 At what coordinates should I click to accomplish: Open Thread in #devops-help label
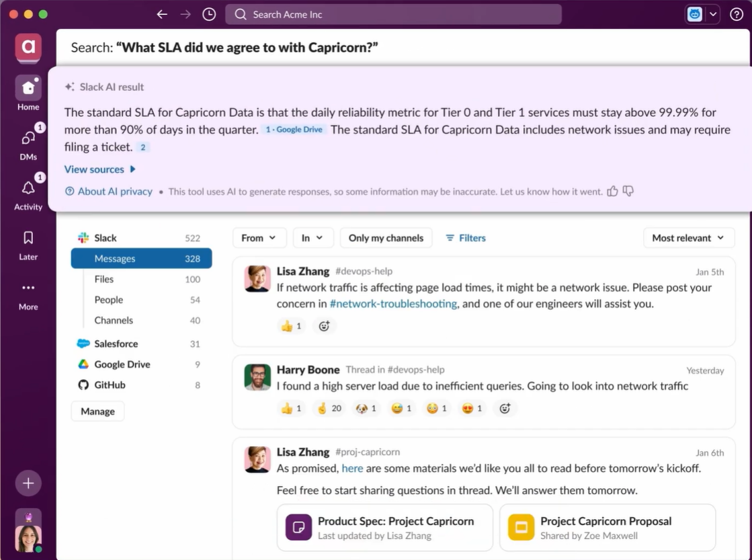[395, 370]
